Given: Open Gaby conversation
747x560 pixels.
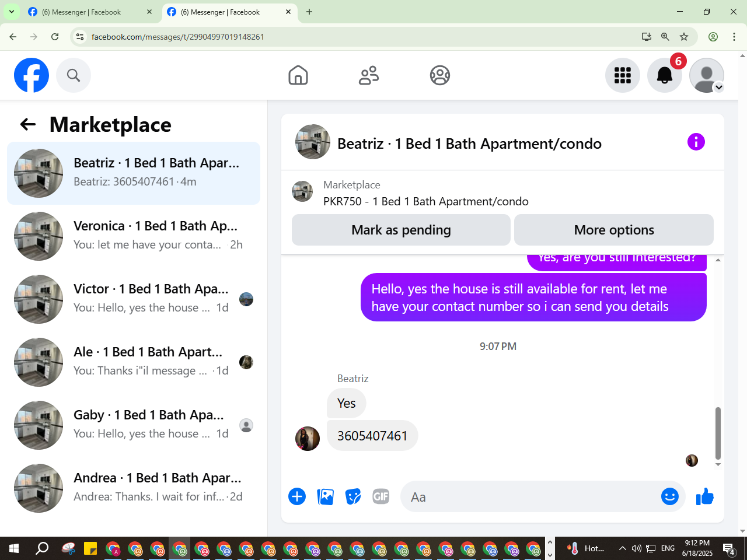Looking at the screenshot, I should point(134,425).
